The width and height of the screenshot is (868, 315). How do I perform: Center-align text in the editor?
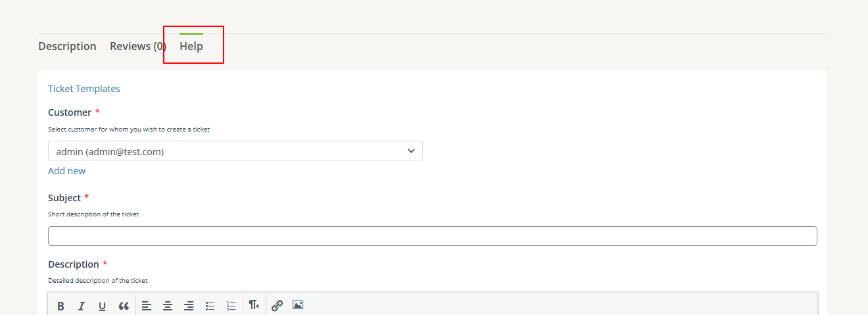(168, 306)
